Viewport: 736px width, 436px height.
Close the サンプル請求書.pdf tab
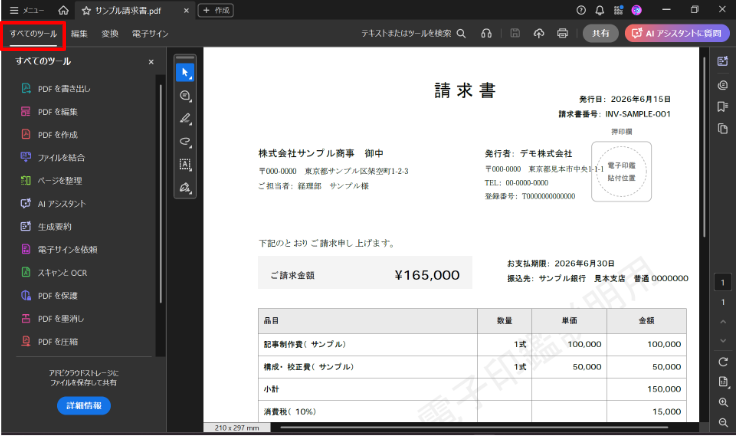click(186, 10)
